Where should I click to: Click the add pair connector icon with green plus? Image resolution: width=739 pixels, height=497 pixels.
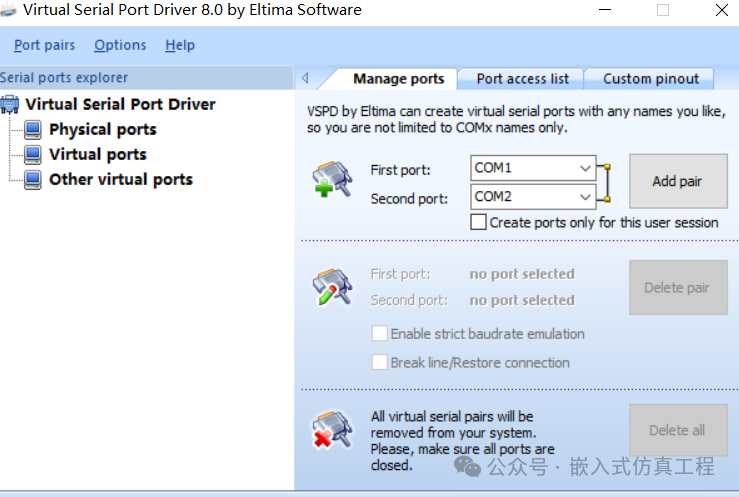[332, 179]
